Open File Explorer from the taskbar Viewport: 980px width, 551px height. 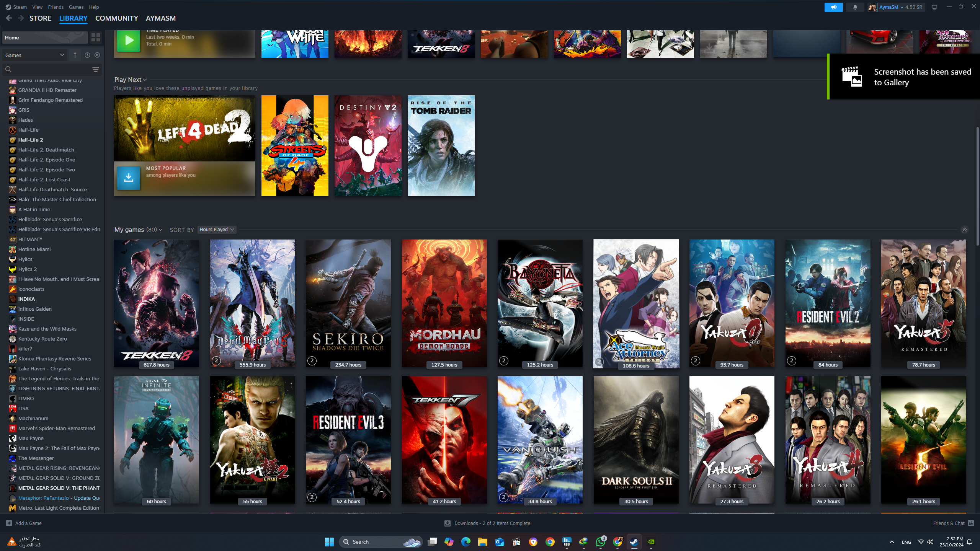point(482,542)
